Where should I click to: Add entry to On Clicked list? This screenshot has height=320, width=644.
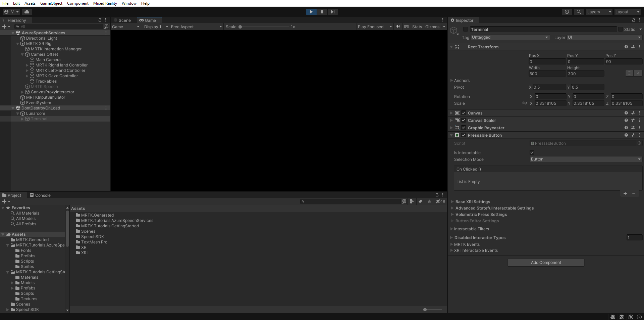(x=625, y=194)
